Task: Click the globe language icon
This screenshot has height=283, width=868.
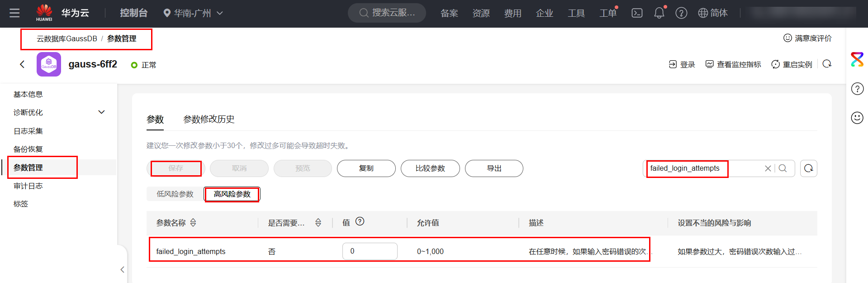Action: pos(703,13)
